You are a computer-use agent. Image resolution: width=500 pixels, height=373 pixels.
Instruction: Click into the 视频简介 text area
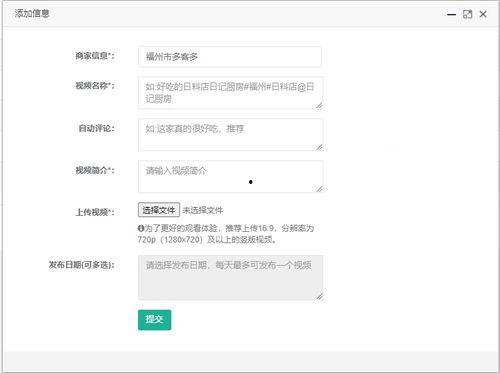pyautogui.click(x=230, y=177)
